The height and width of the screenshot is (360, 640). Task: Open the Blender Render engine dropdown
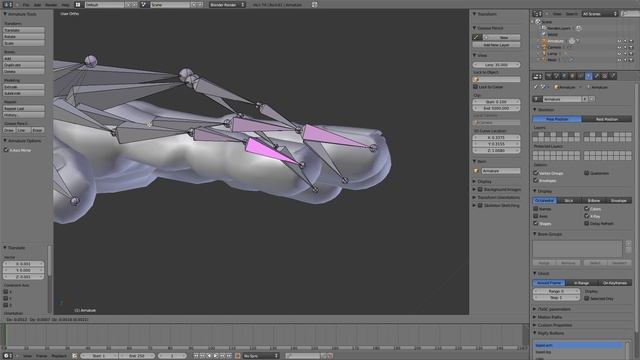(x=227, y=4)
